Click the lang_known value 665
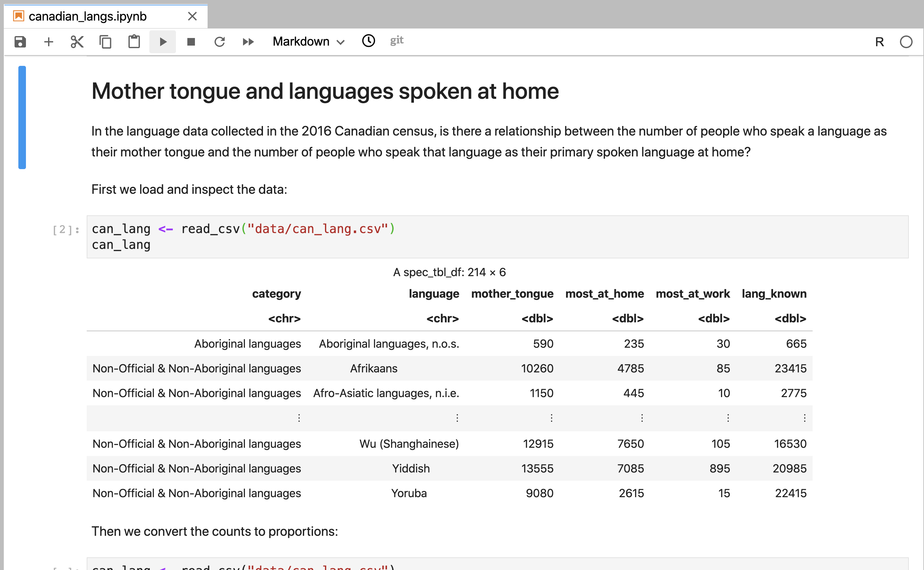Viewport: 924px width, 570px height. pos(796,344)
